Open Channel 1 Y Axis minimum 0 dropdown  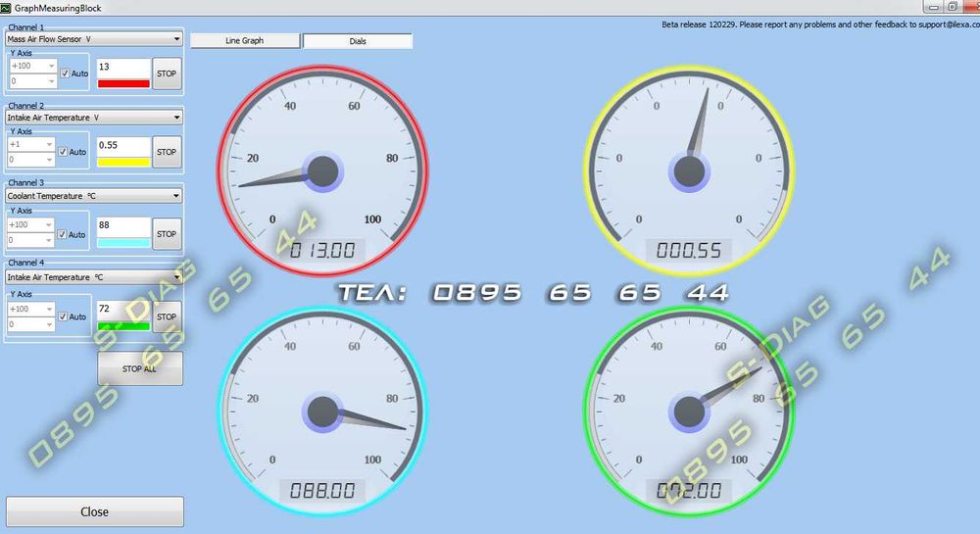click(33, 81)
